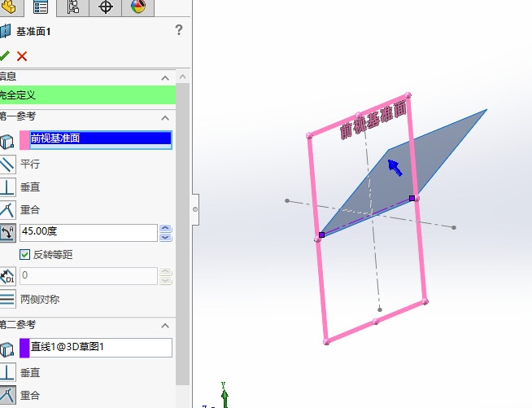
Task: Open the DisplayManager color-ball tab
Action: pyautogui.click(x=137, y=7)
